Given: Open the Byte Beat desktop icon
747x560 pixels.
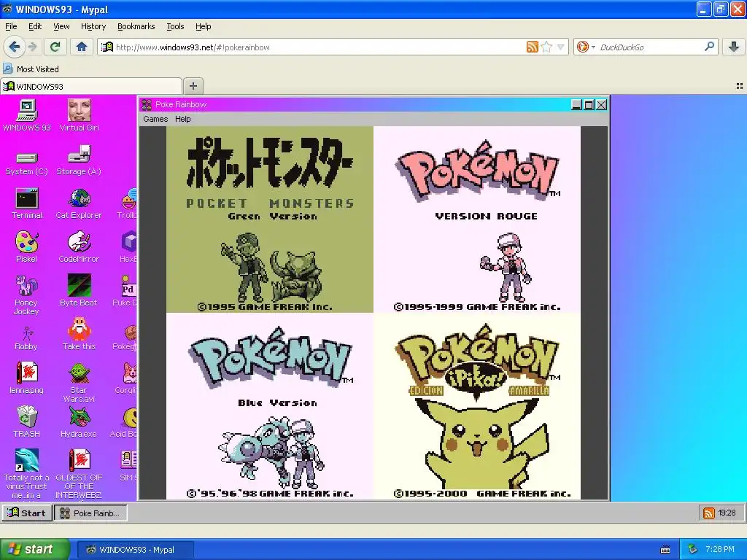Looking at the screenshot, I should pos(79,290).
